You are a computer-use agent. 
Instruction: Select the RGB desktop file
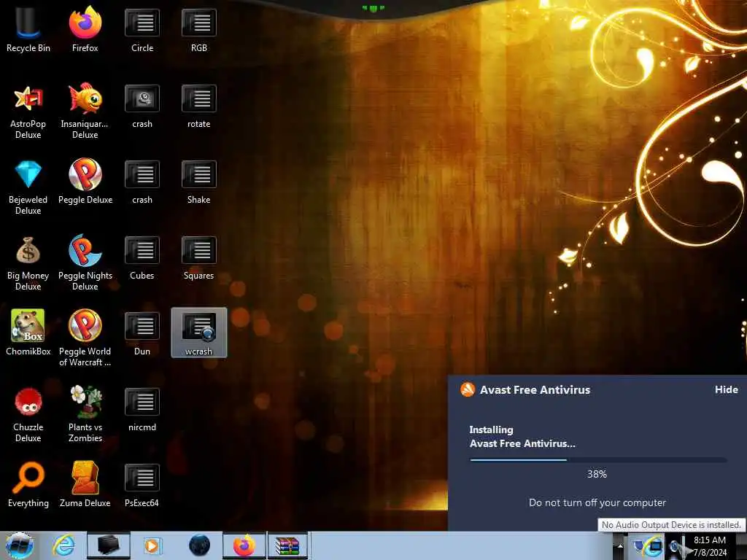point(198,29)
